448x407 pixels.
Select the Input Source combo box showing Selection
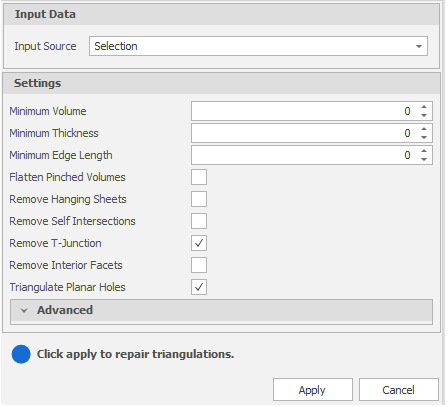[x=258, y=46]
